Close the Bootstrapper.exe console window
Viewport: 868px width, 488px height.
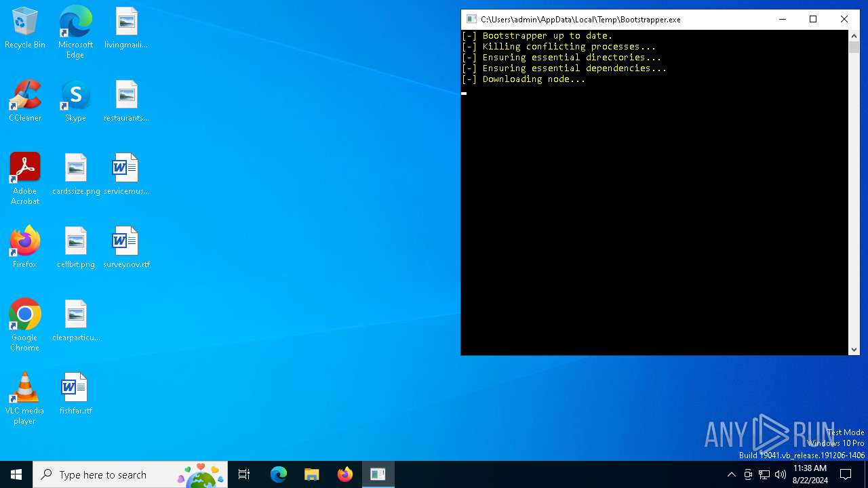844,19
